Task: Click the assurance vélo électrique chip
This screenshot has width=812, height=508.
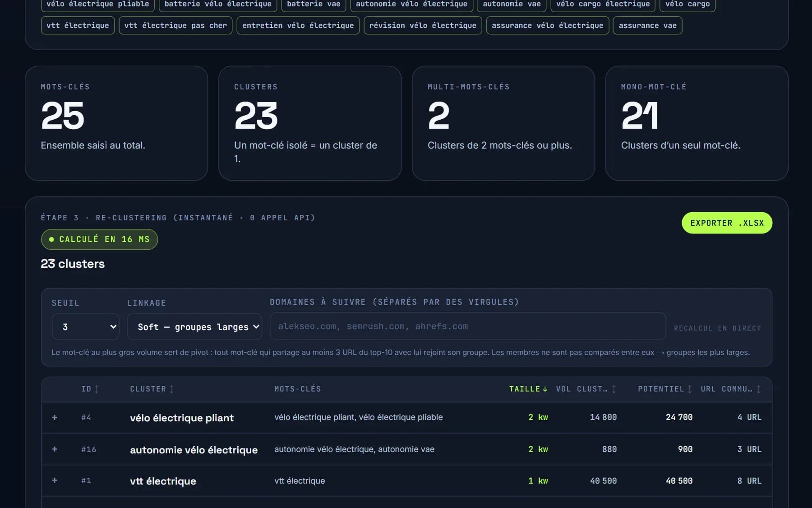Action: 547,25
